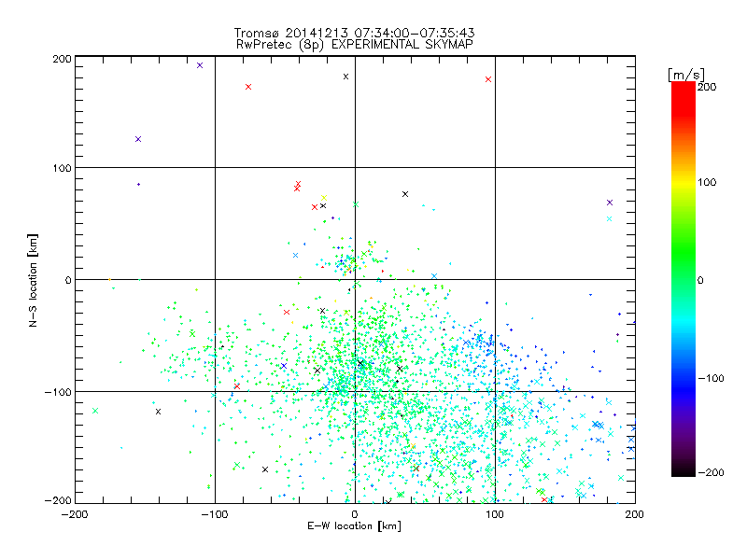Screen dimensions: 747x560
Task: Click the colorbar '200' top value
Action: click(707, 87)
